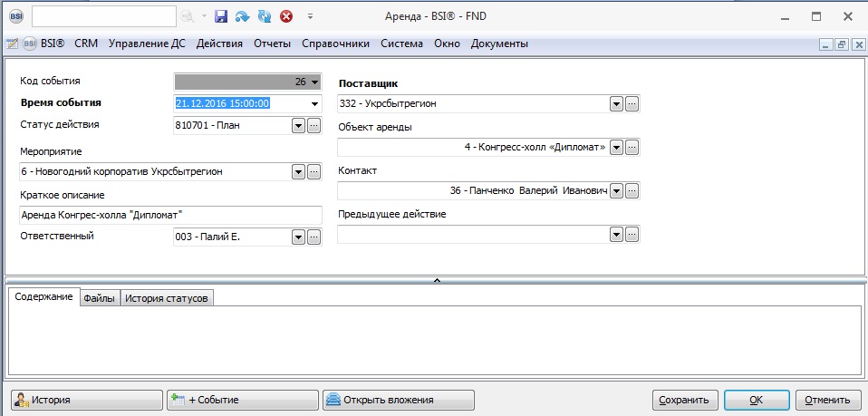Viewport: 868px width, 416px height.
Task: Click the Save floppy disk icon in toolbar
Action: (x=221, y=16)
